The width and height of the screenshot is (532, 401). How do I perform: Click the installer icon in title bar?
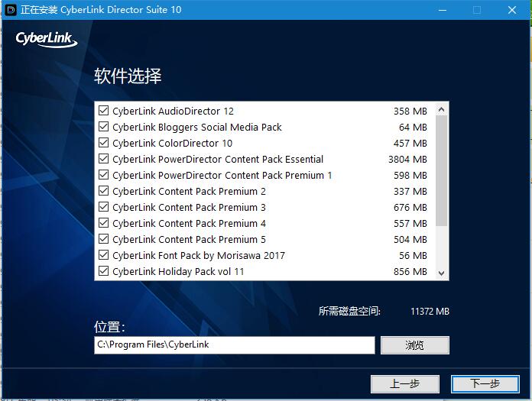pyautogui.click(x=11, y=10)
